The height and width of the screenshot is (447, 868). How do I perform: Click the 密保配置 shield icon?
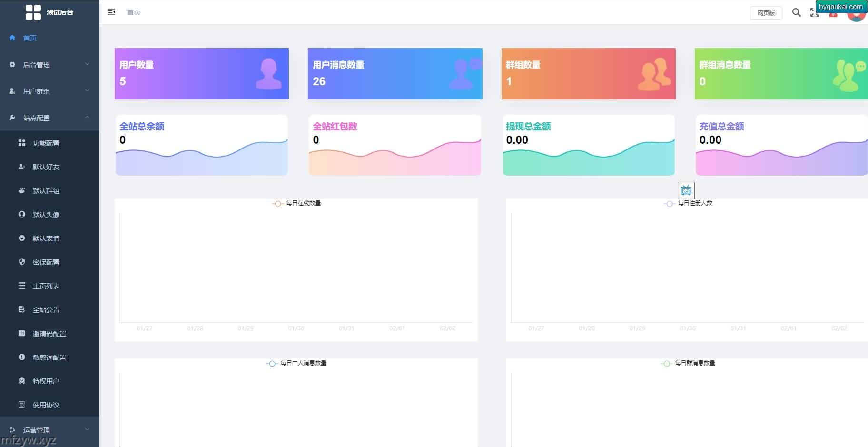(22, 262)
